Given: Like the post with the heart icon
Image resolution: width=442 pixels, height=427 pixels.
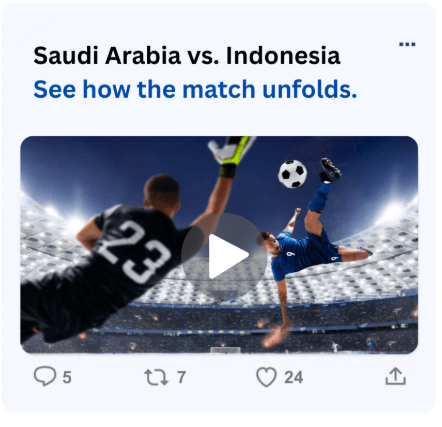Looking at the screenshot, I should click(x=266, y=377).
